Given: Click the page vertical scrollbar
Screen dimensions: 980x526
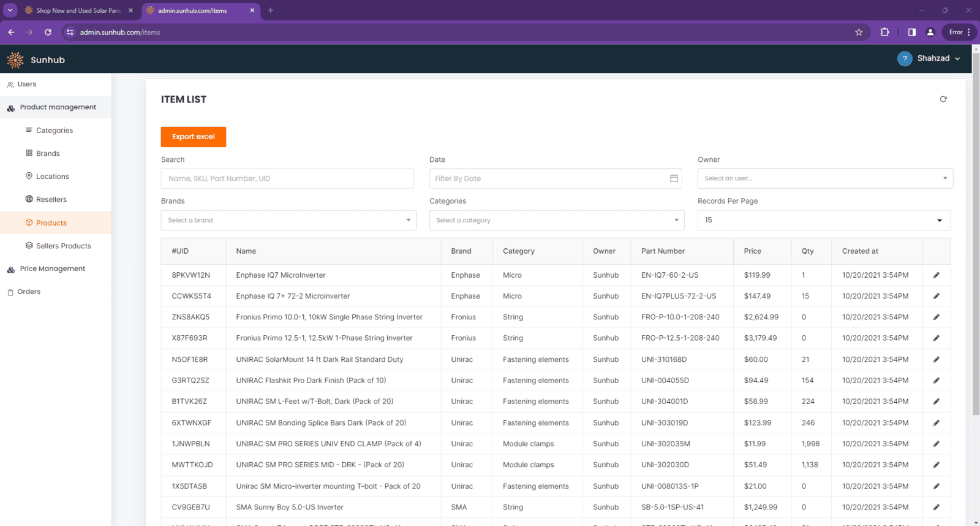Looking at the screenshot, I should [976, 233].
